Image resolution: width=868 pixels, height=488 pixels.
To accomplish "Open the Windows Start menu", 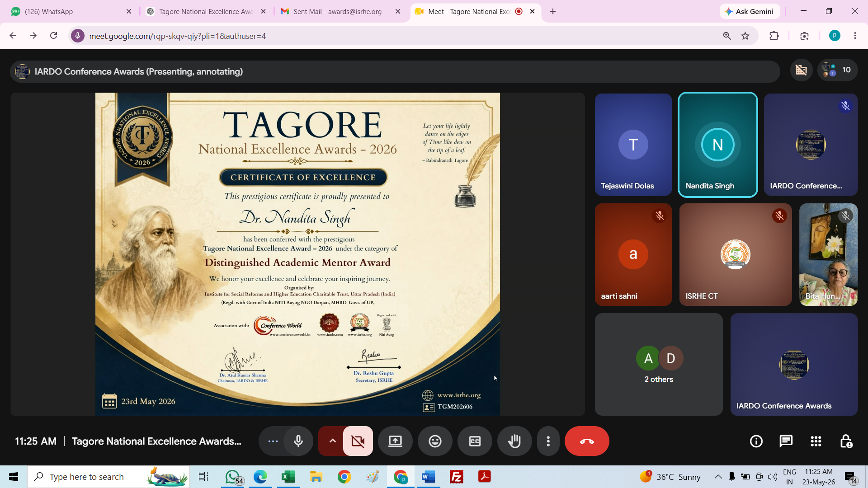I will 14,477.
